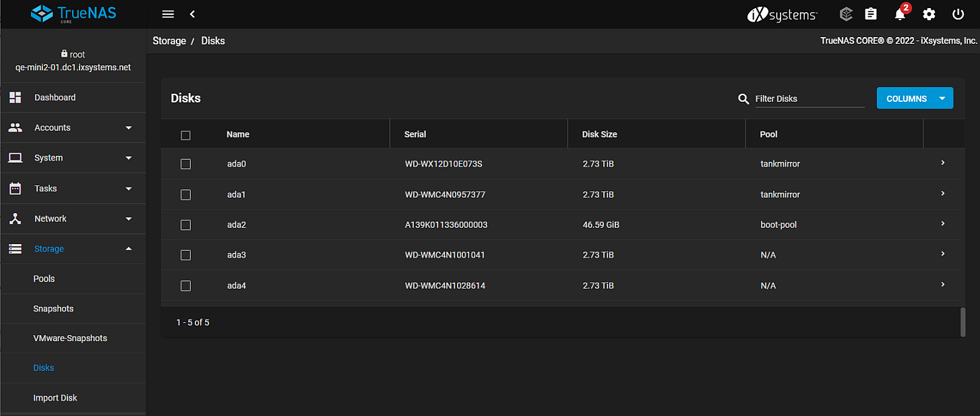Expand the ada1 disk row details
The width and height of the screenshot is (980, 416).
[x=942, y=194]
